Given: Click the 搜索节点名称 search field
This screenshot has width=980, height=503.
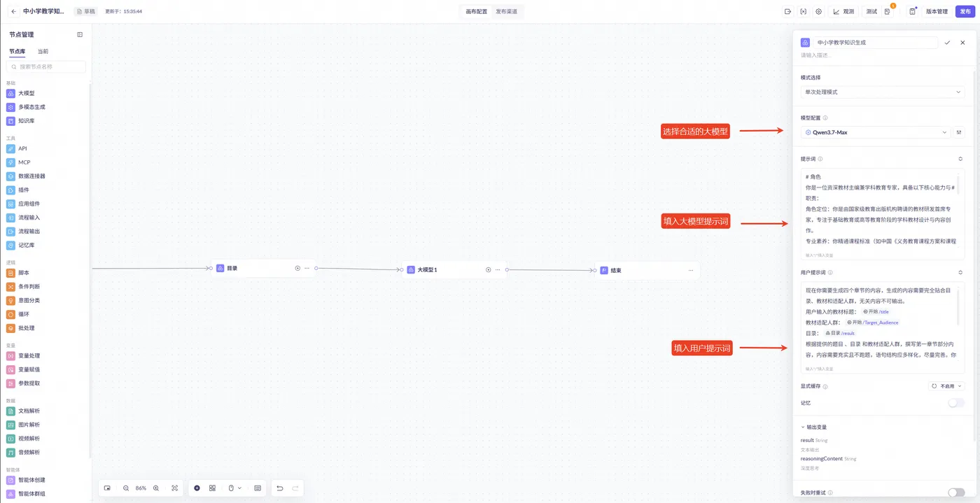Looking at the screenshot, I should tap(46, 66).
